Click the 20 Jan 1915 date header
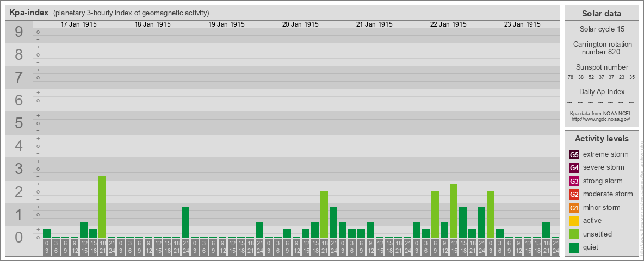Image resolution: width=644 pixels, height=261 pixels. (301, 24)
